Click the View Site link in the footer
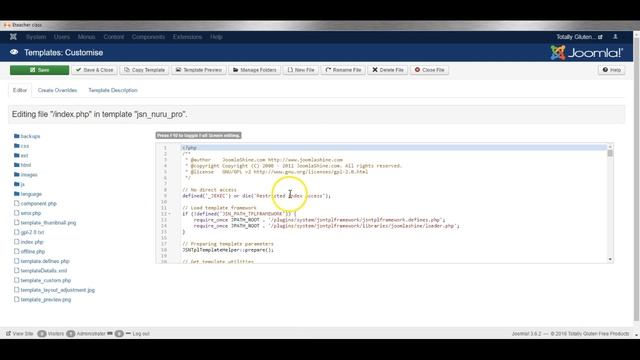 tap(20, 333)
